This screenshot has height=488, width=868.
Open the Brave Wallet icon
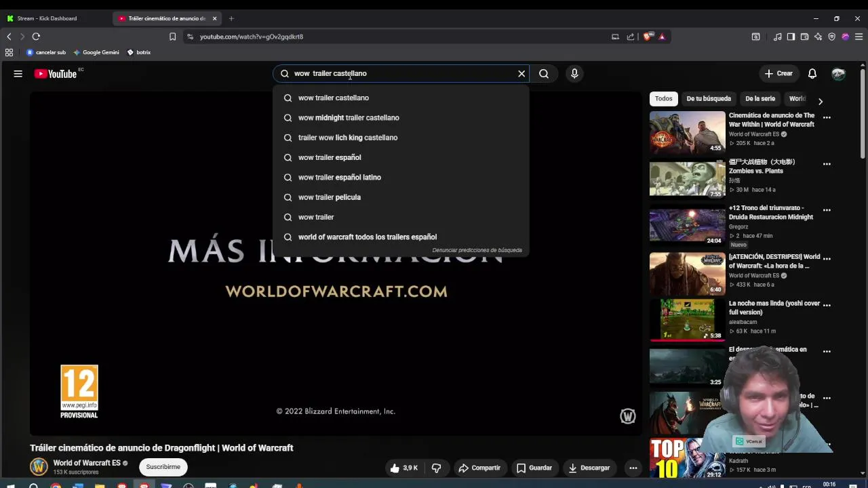pos(804,37)
